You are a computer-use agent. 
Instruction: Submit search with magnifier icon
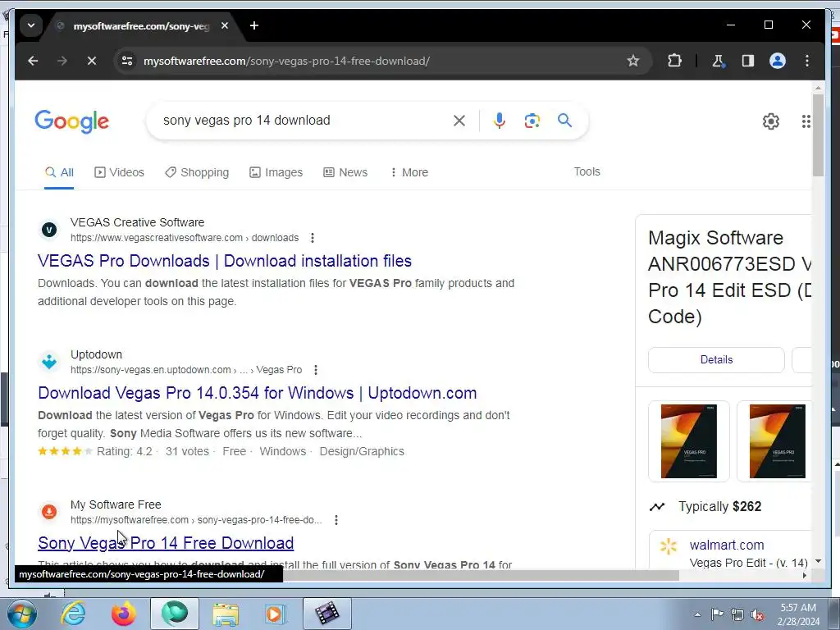coord(564,121)
